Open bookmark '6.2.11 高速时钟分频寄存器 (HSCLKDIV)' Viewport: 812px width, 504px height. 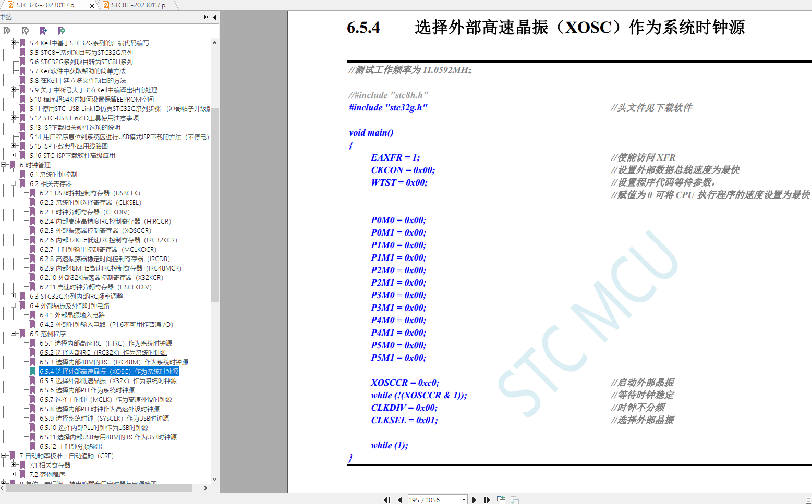click(95, 287)
